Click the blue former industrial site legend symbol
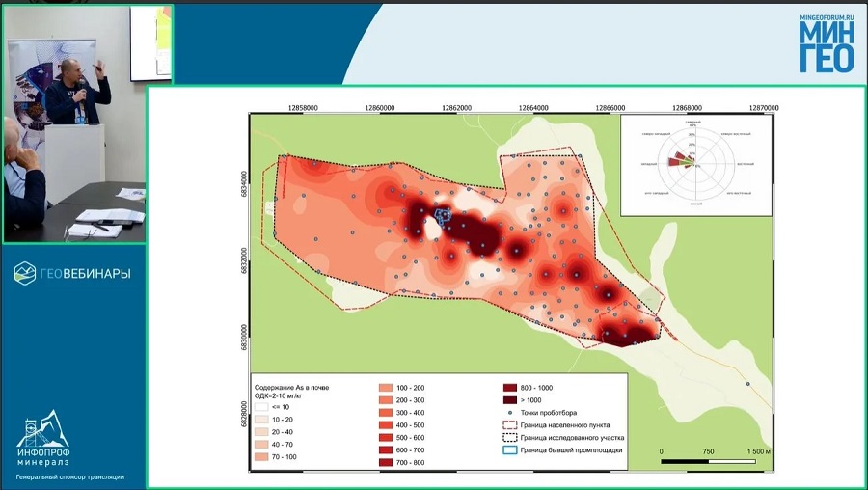 pyautogui.click(x=510, y=450)
